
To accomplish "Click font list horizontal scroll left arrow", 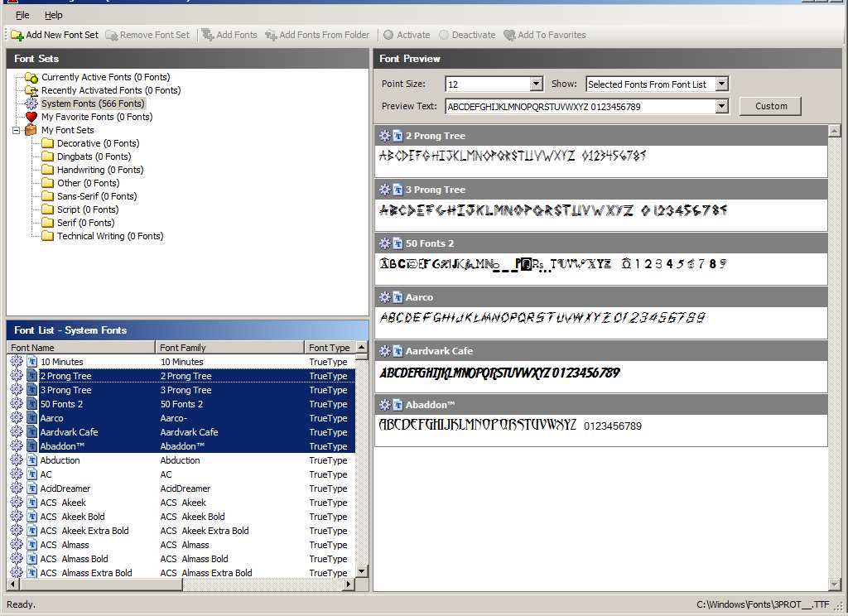I will [x=13, y=584].
